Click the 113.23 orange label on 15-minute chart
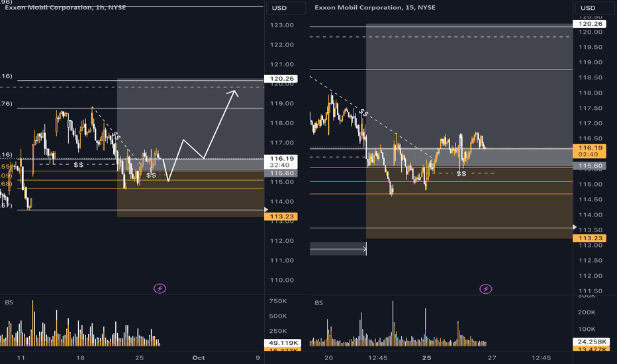This screenshot has height=364, width=617. (x=590, y=238)
